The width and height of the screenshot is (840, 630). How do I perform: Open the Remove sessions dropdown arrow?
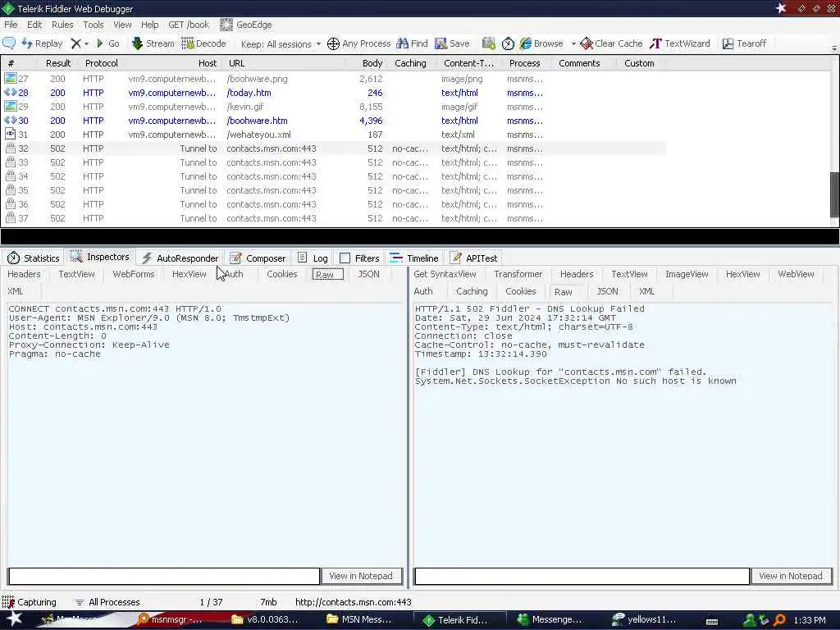[x=86, y=44]
